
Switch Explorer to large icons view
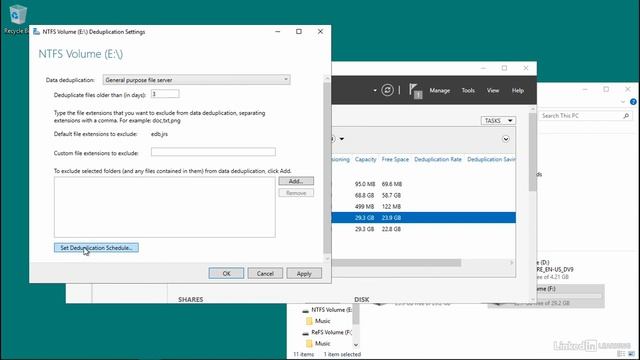pyautogui.click(x=632, y=354)
